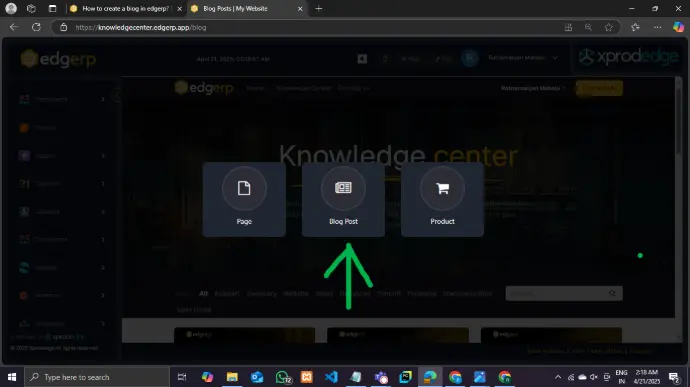The height and width of the screenshot is (387, 690).
Task: Open the zoom magnifier in the address bar
Action: 588,27
